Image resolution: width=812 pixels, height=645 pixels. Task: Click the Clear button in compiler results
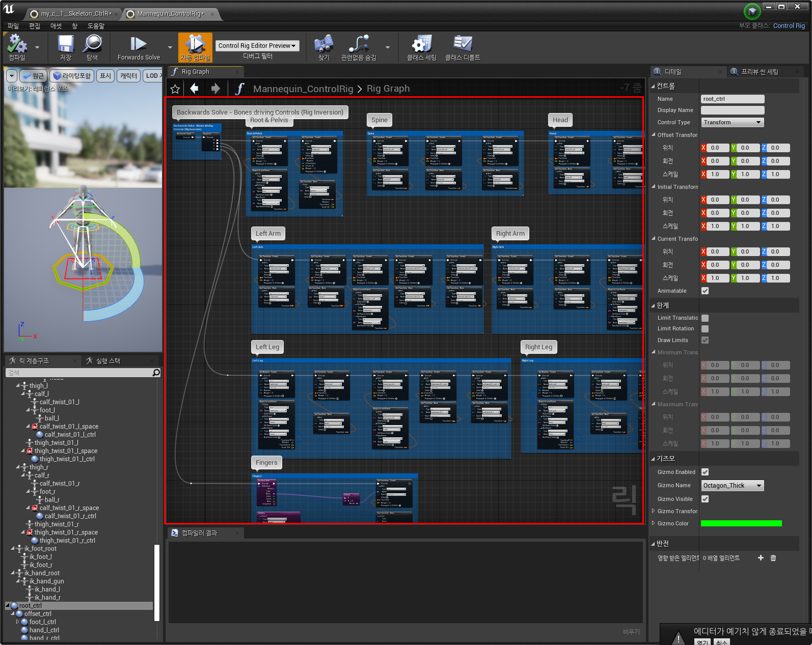pyautogui.click(x=631, y=631)
